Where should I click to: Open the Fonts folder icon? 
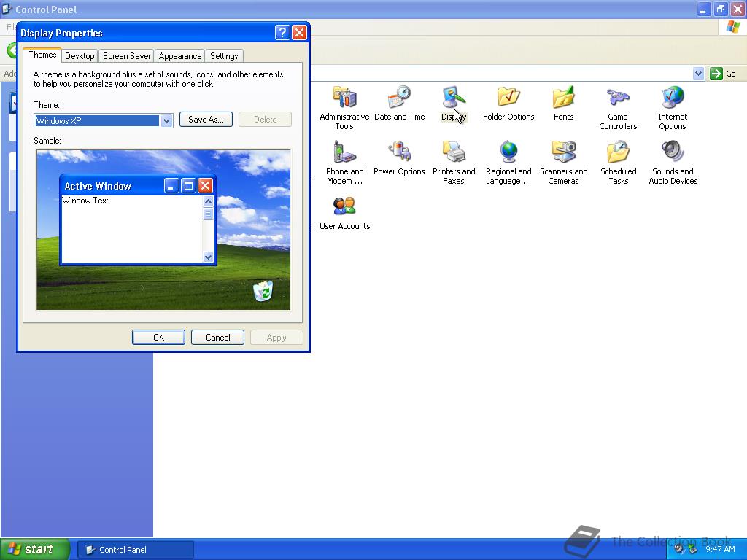[x=564, y=97]
